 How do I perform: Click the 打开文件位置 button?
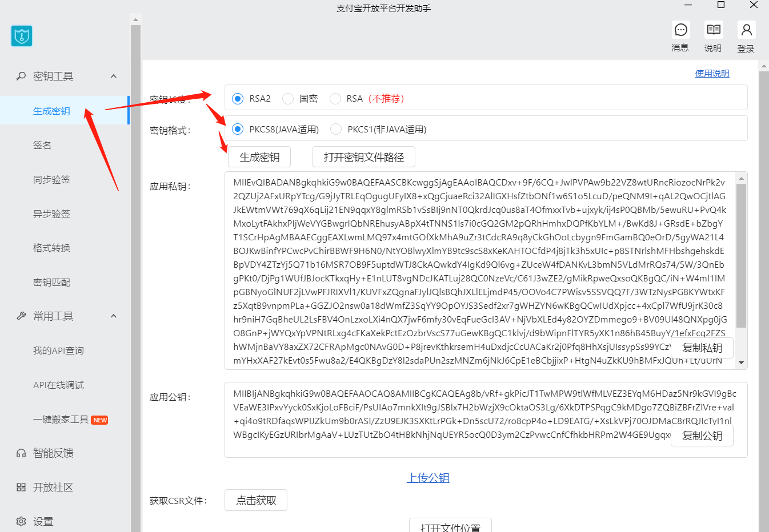[450, 526]
